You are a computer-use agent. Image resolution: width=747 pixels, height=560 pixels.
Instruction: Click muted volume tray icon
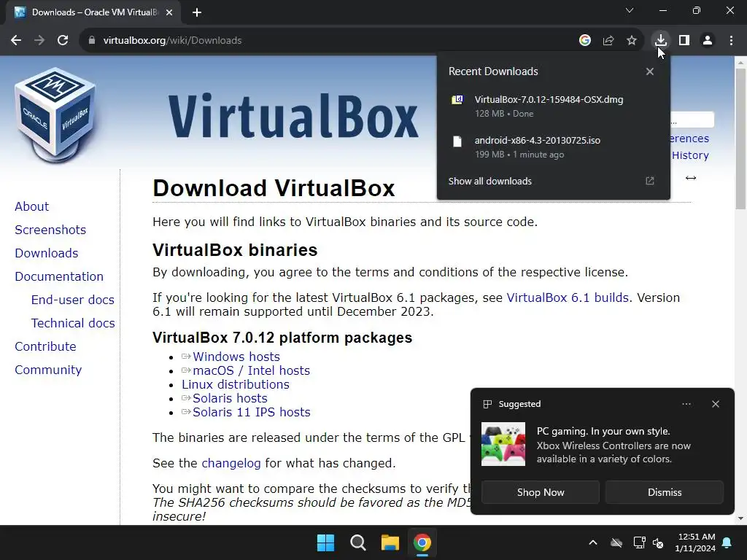(658, 542)
